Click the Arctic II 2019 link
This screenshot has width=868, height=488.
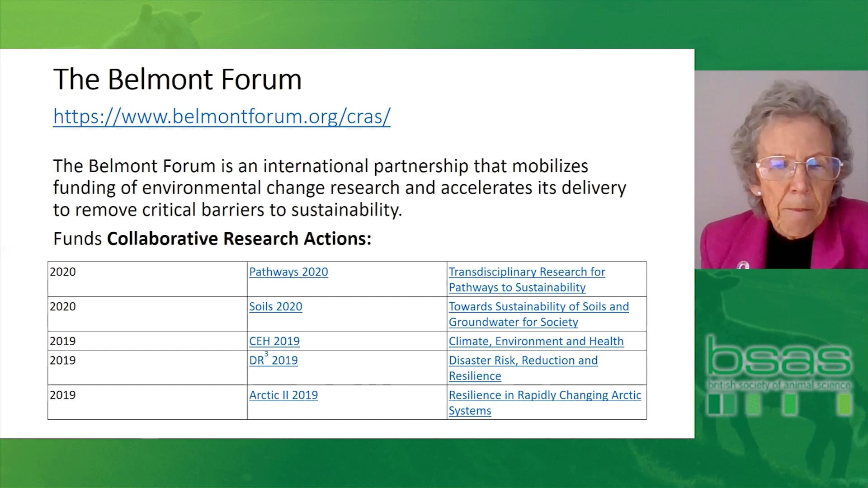(283, 395)
